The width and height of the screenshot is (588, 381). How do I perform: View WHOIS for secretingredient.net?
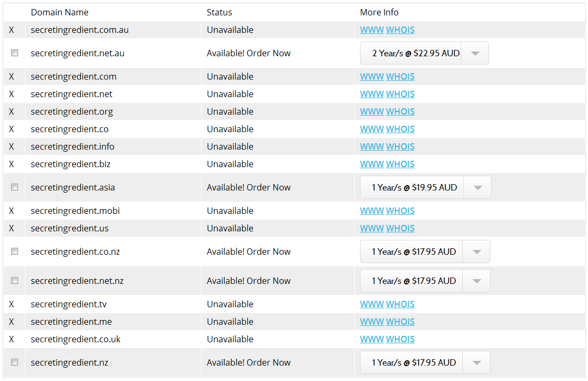pos(400,94)
